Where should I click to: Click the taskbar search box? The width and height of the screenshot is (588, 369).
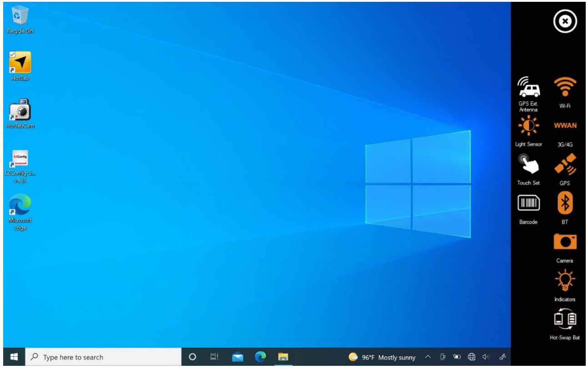(x=103, y=357)
